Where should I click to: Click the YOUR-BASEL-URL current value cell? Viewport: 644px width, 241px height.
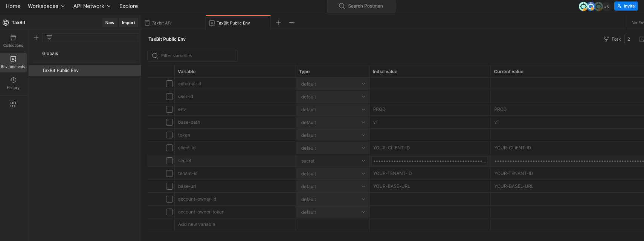point(567,186)
